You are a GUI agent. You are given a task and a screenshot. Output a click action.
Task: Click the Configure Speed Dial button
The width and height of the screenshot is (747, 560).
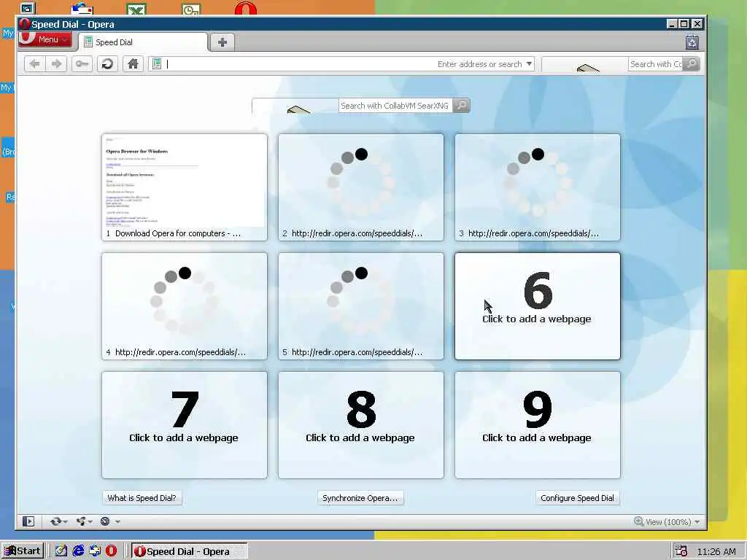pos(578,498)
